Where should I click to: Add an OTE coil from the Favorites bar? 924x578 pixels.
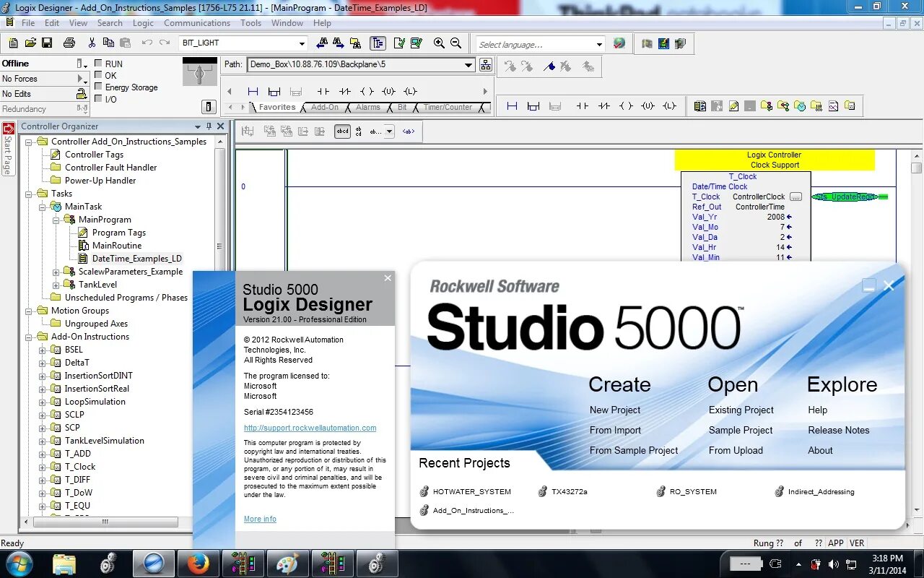(367, 92)
